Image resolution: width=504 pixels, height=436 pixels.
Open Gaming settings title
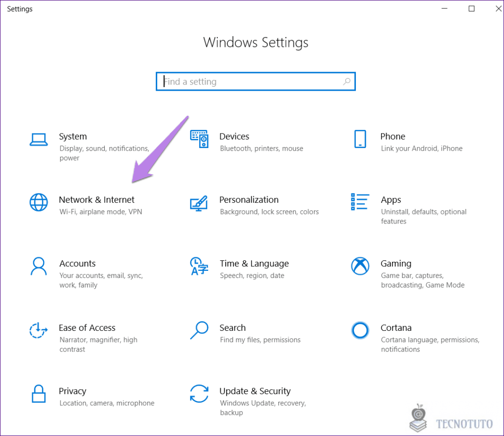396,264
